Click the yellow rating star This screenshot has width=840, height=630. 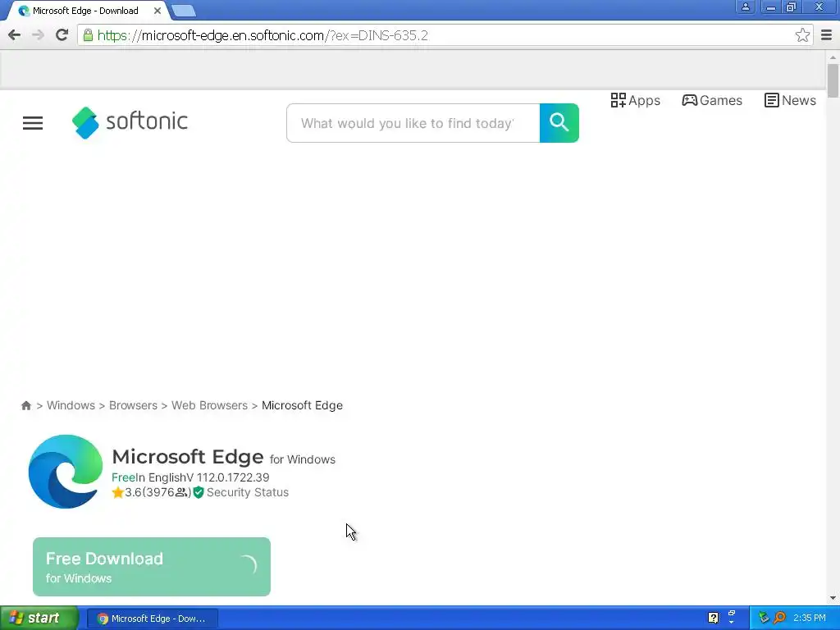click(118, 492)
